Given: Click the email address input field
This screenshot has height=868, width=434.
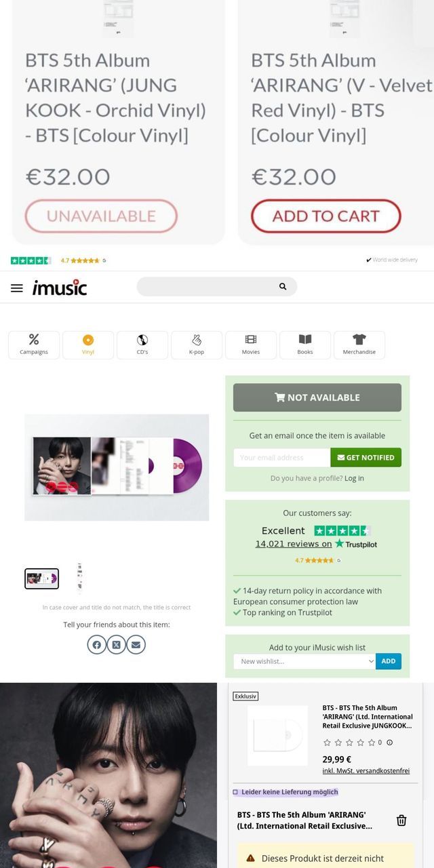Looking at the screenshot, I should tap(282, 457).
